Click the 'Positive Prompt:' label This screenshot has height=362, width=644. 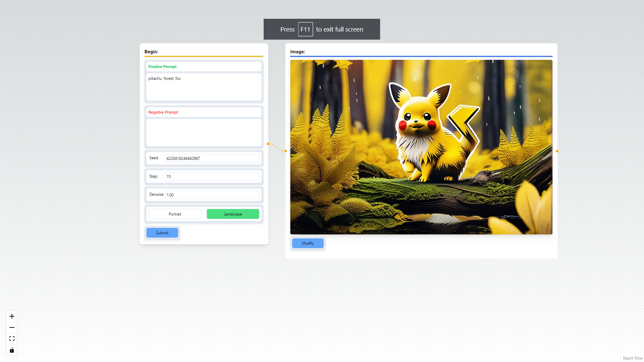(x=163, y=67)
